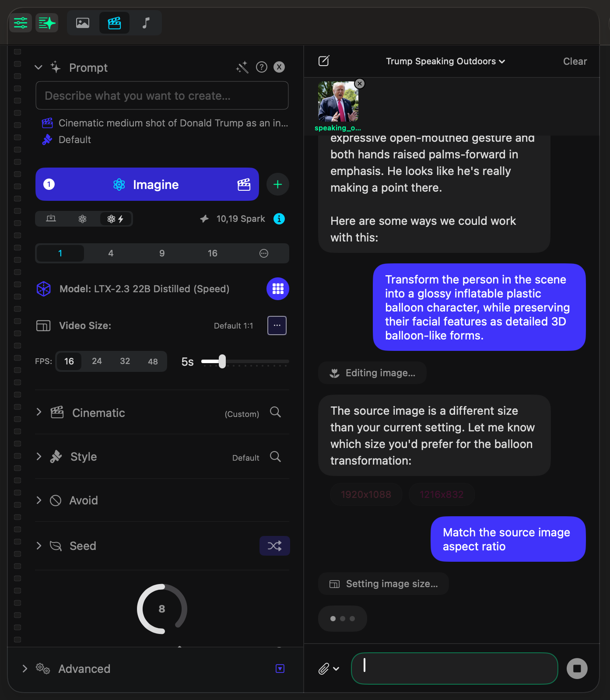The image size is (610, 700).
Task: Clear the chat conversation
Action: click(575, 61)
